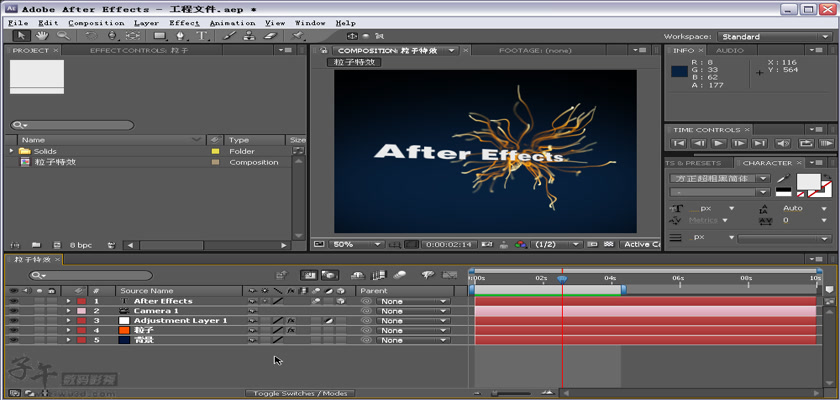Click the Graph Editor icon in timeline
This screenshot has width=840, height=400.
(448, 275)
